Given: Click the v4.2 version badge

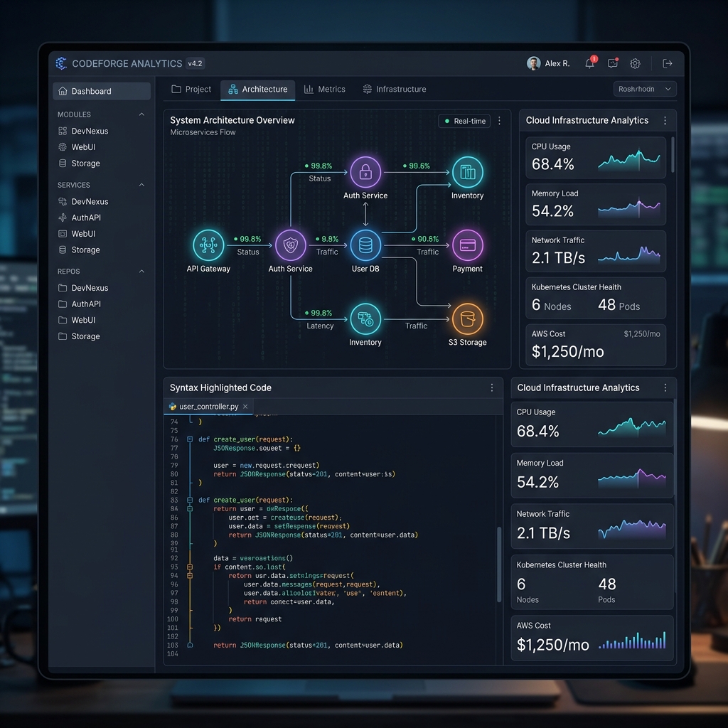Looking at the screenshot, I should [x=196, y=63].
